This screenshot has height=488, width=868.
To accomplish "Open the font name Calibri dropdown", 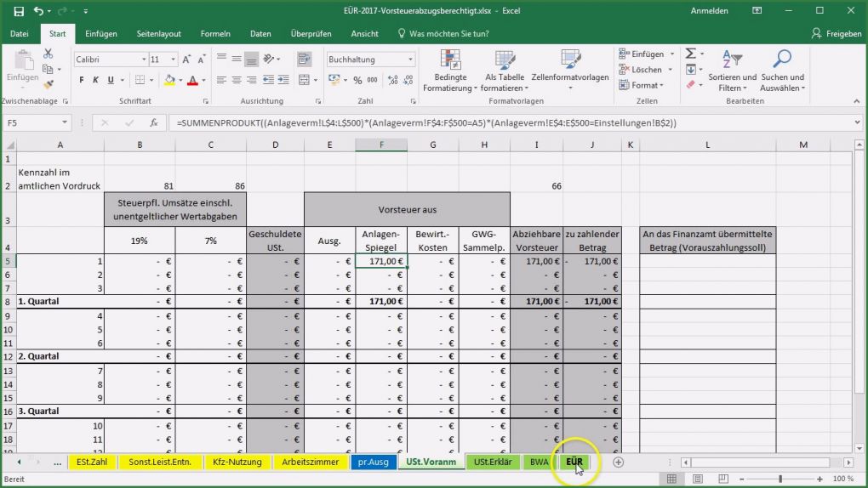I will click(x=143, y=60).
